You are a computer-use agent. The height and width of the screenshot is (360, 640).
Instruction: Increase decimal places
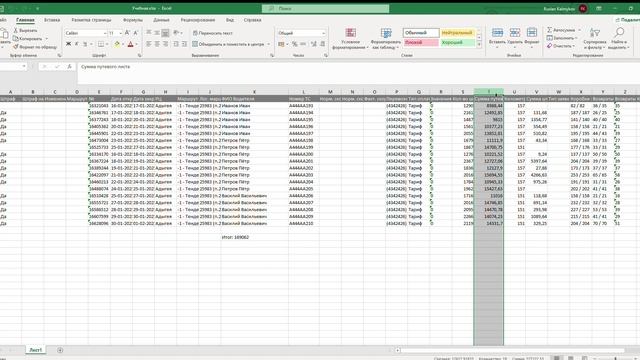click(x=313, y=44)
